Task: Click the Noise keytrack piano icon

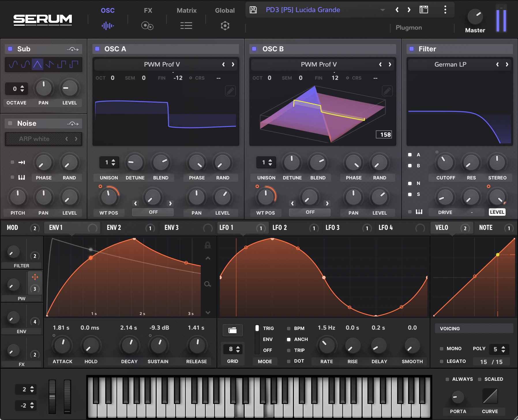Action: click(x=22, y=177)
